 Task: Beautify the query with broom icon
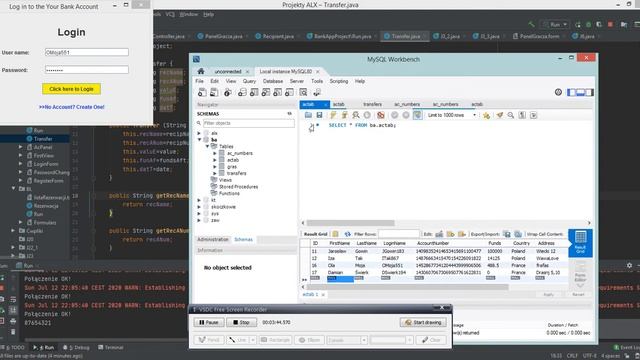point(500,115)
